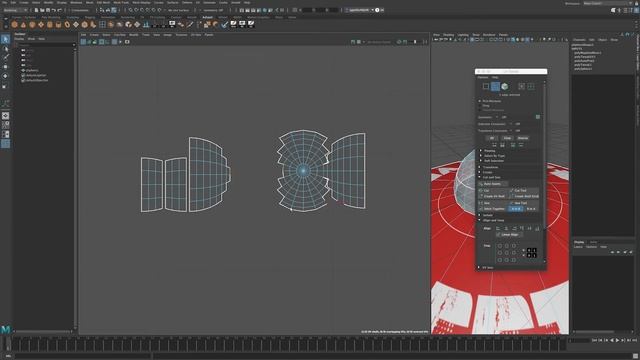Switch UV Toolkit to Vertex selection mode

tap(486, 86)
